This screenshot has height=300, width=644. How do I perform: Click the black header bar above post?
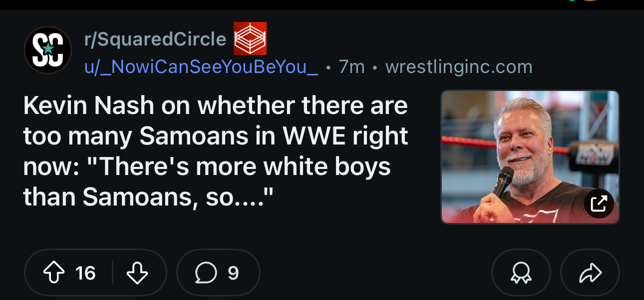(300, 4)
